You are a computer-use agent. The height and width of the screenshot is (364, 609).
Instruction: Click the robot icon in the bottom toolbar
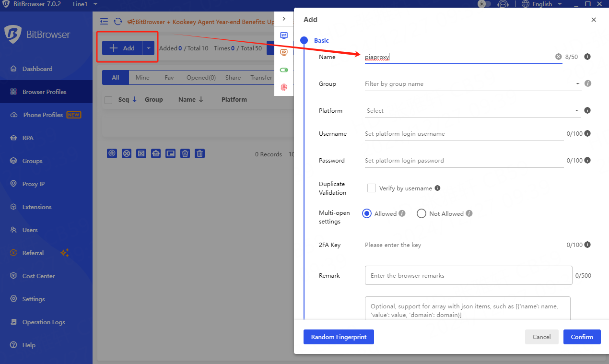(156, 153)
